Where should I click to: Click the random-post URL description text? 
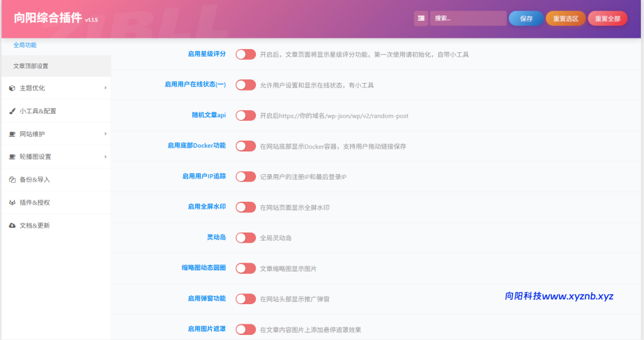(x=334, y=116)
